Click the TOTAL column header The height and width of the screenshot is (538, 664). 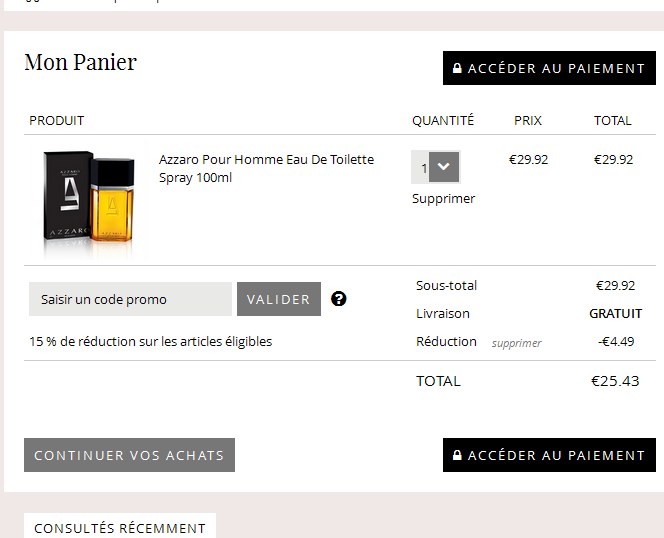point(612,120)
